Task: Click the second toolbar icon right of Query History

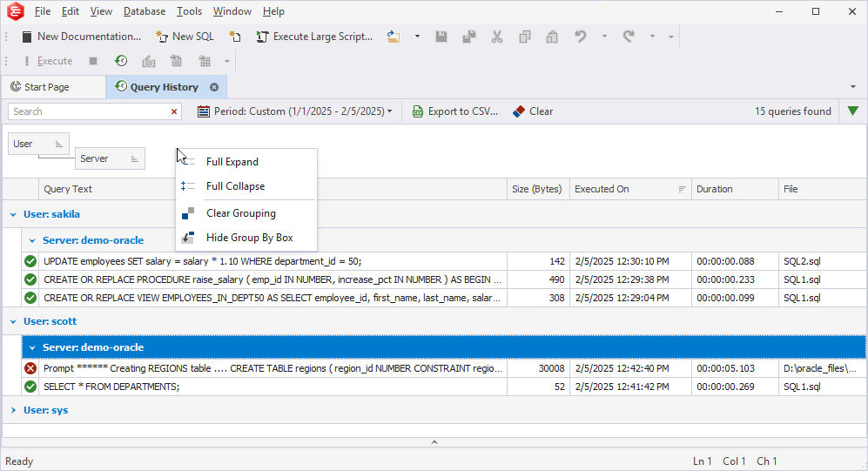Action: (x=176, y=61)
